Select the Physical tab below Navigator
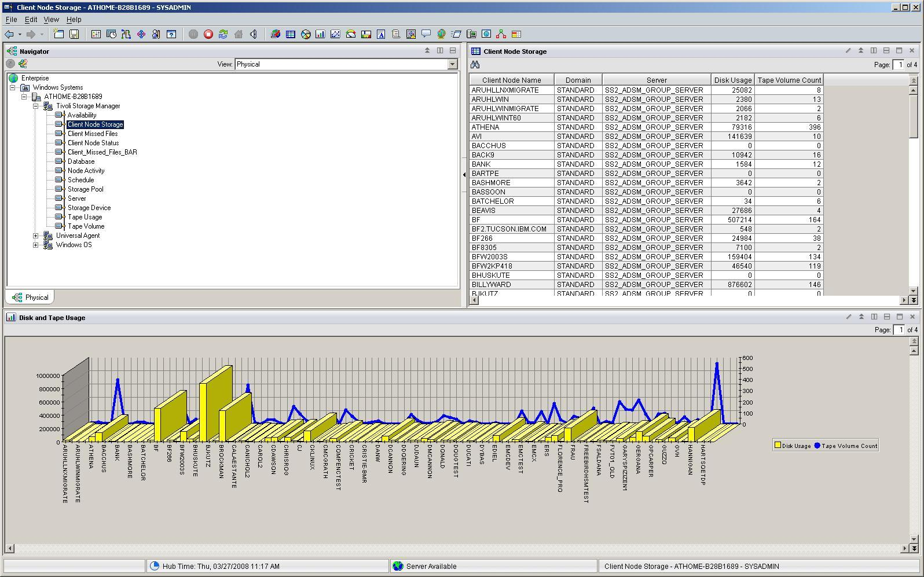 (x=30, y=297)
